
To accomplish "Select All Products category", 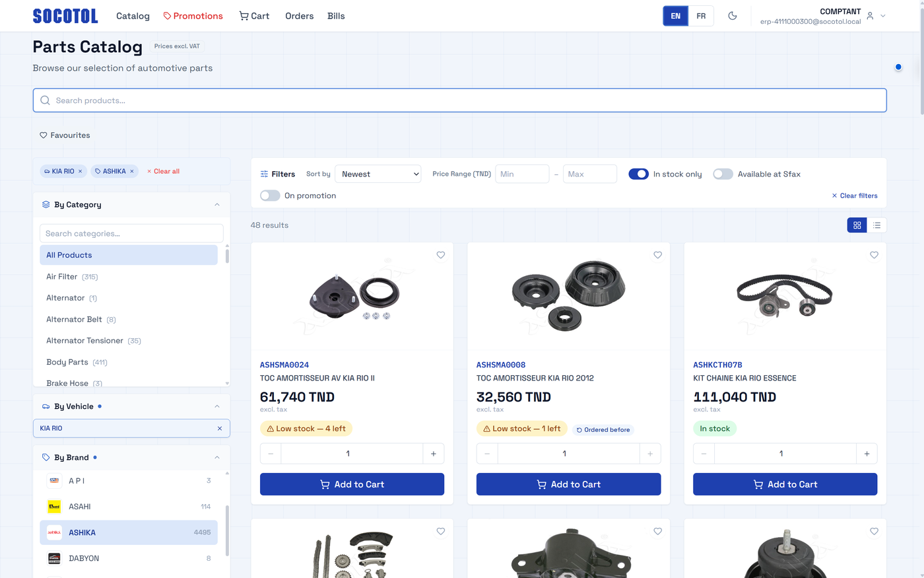I will (x=129, y=255).
